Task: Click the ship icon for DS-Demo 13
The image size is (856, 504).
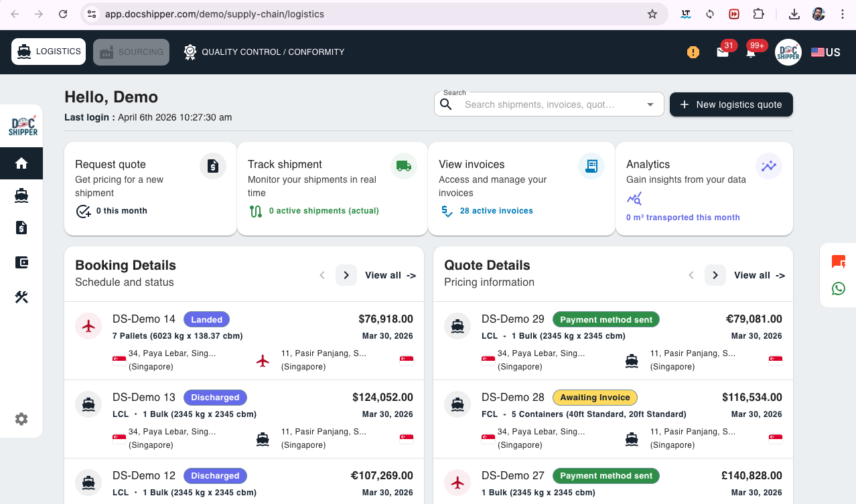Action: coord(88,404)
